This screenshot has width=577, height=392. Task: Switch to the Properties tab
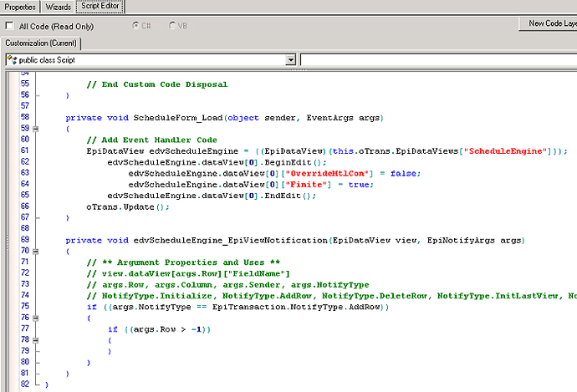(19, 7)
